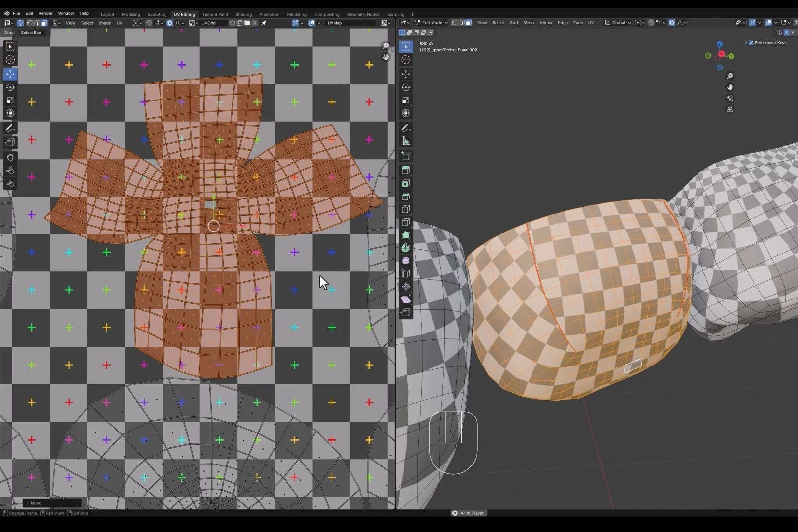798x532 pixels.
Task: Pin the UVGrid image with pin icon
Action: (264, 23)
